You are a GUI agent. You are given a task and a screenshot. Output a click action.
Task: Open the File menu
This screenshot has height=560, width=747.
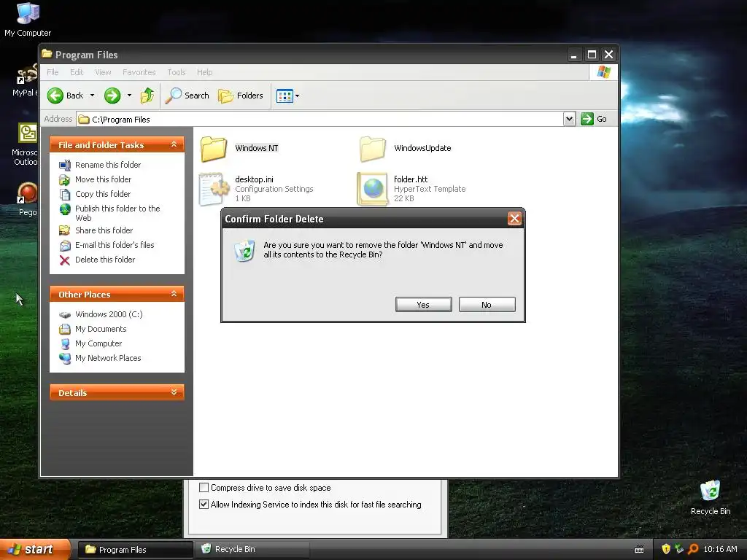point(53,72)
